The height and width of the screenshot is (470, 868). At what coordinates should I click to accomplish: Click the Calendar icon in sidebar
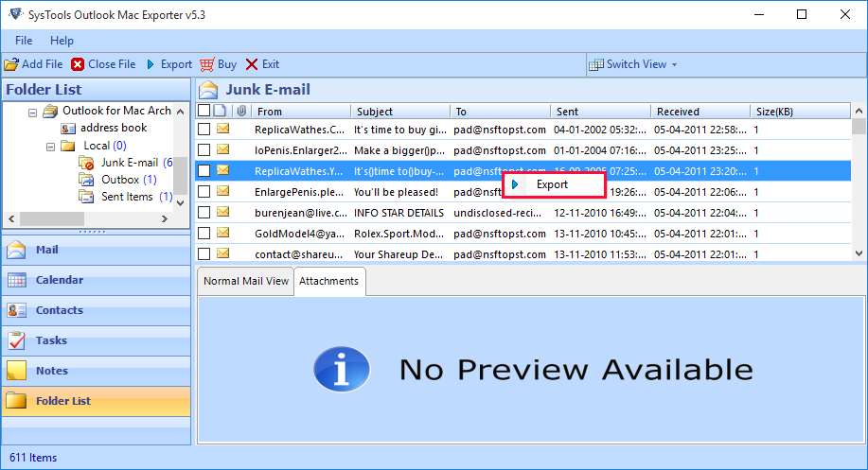(17, 280)
